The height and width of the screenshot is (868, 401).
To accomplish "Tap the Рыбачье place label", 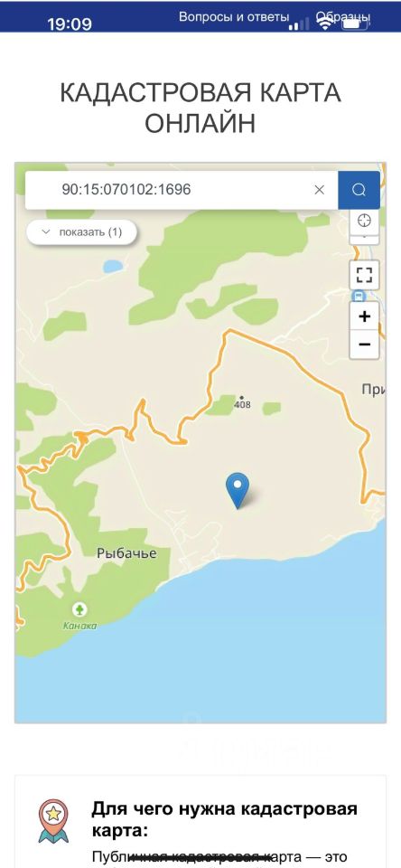I will click(126, 553).
